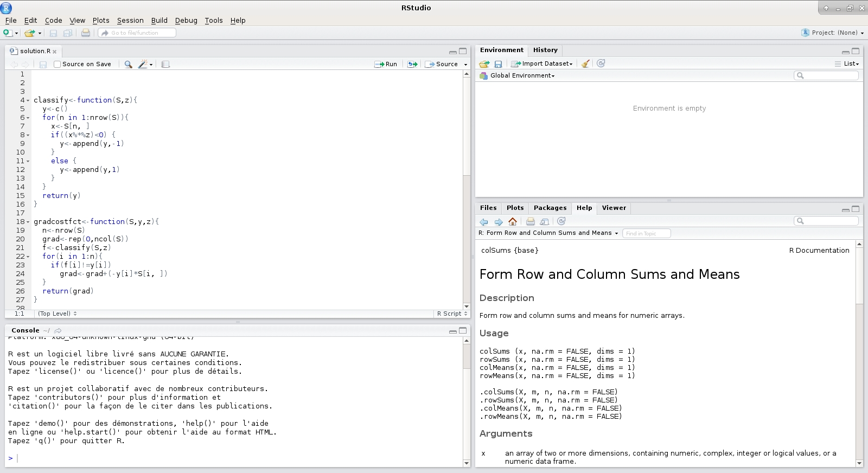
Task: Click the Print icon in main toolbar
Action: [86, 33]
